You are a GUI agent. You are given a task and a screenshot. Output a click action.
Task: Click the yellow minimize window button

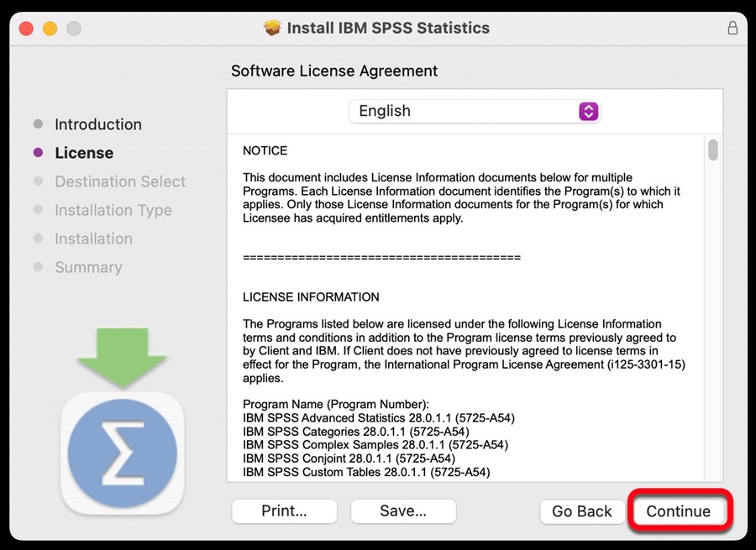coord(50,29)
